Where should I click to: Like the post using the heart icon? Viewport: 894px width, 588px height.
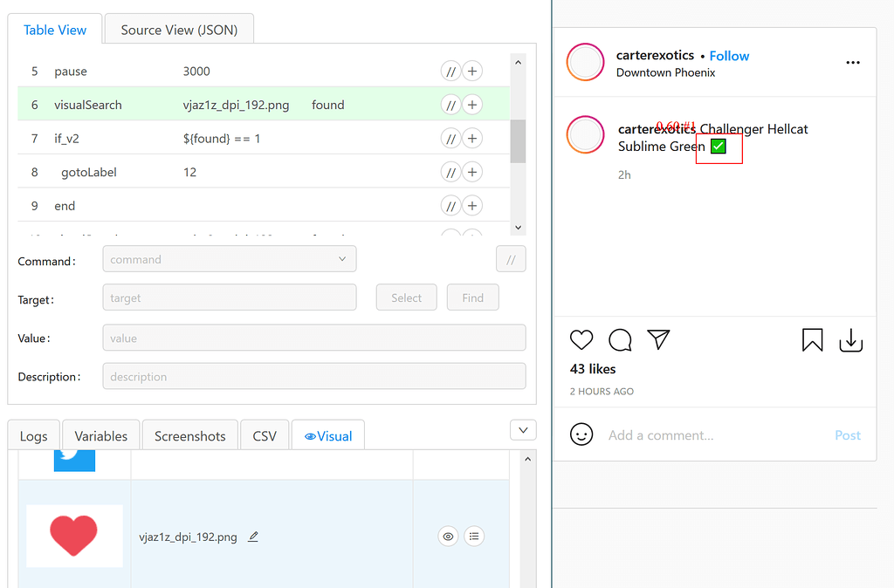coord(581,340)
